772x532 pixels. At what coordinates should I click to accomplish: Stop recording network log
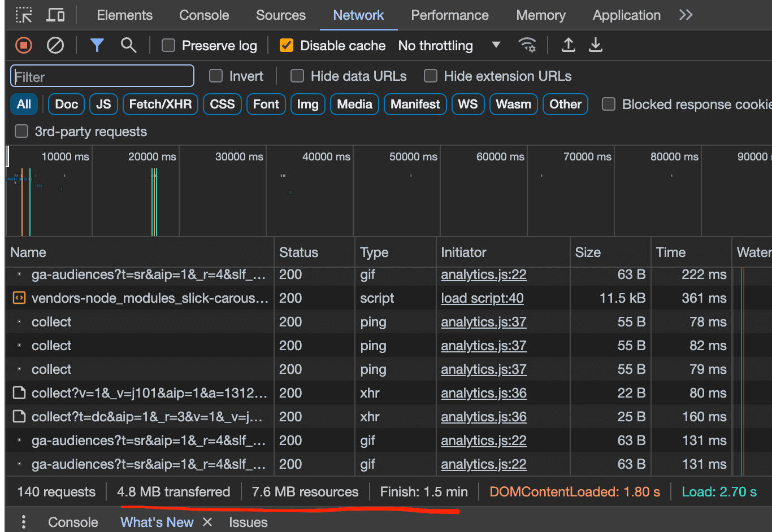click(24, 45)
